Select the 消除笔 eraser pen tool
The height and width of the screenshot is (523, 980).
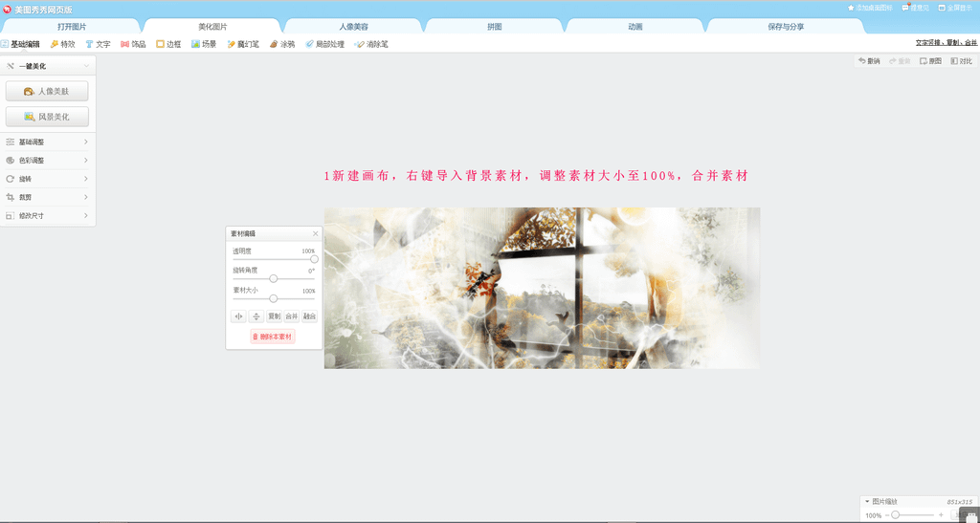point(371,44)
